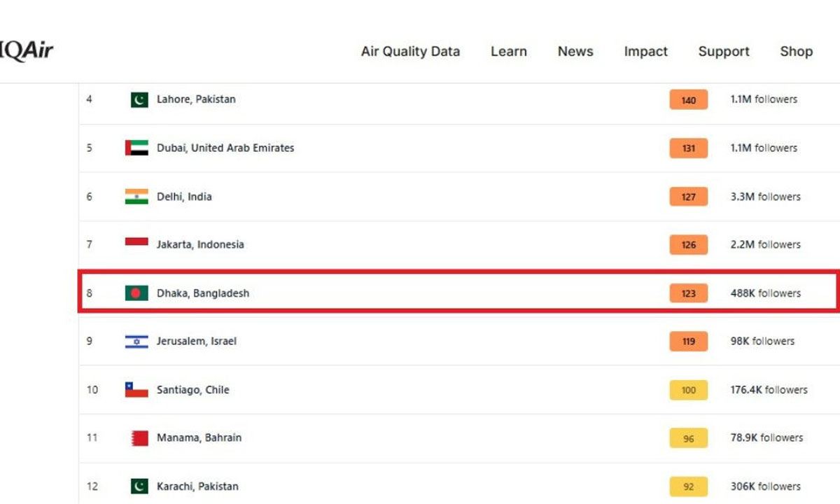The image size is (840, 504).
Task: Open the Lahore, Pakistan city link
Action: click(x=196, y=99)
